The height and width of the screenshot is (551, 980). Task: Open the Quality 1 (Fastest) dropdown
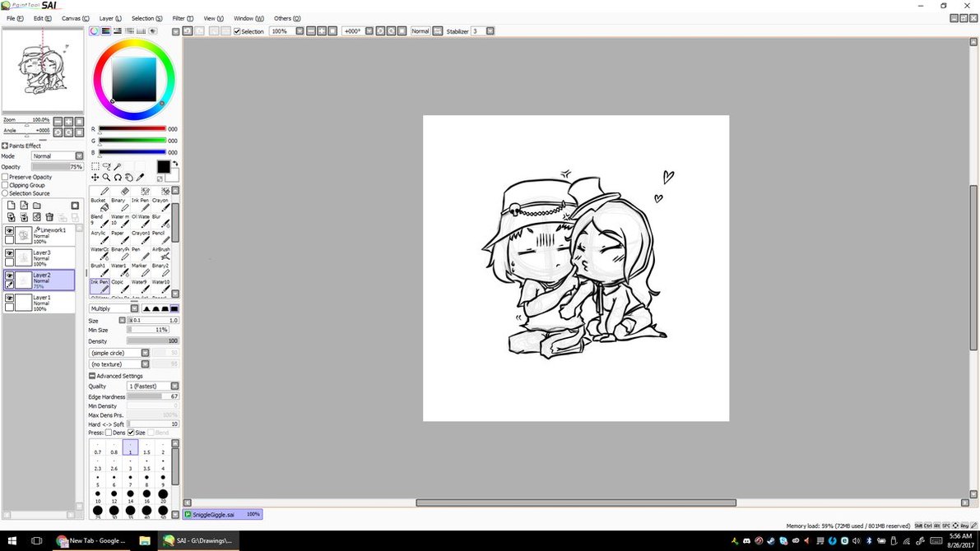coord(153,386)
